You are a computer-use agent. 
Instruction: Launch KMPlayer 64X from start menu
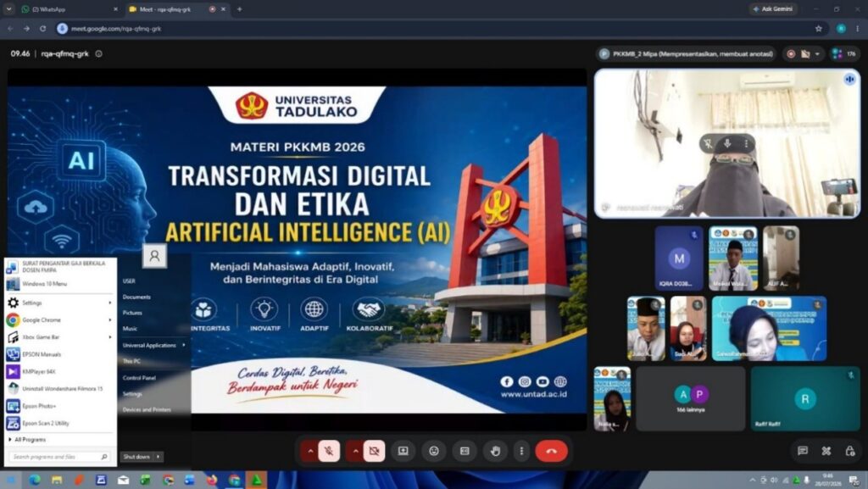(x=60, y=371)
